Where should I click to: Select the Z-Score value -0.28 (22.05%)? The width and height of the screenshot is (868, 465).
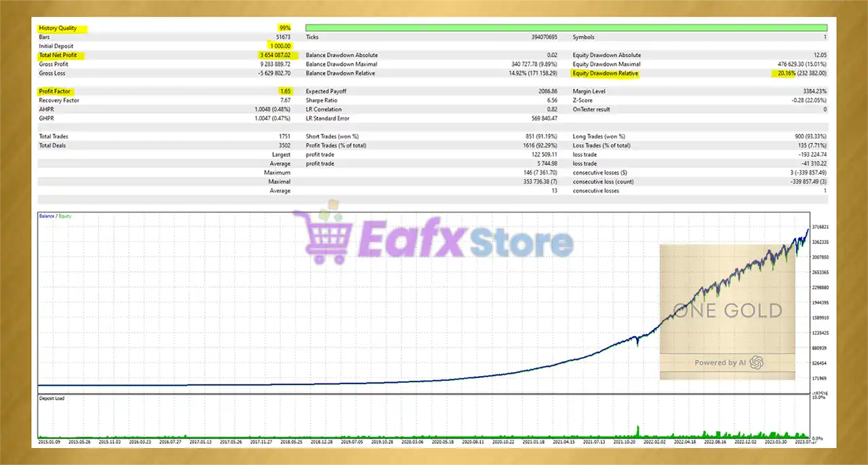(809, 100)
